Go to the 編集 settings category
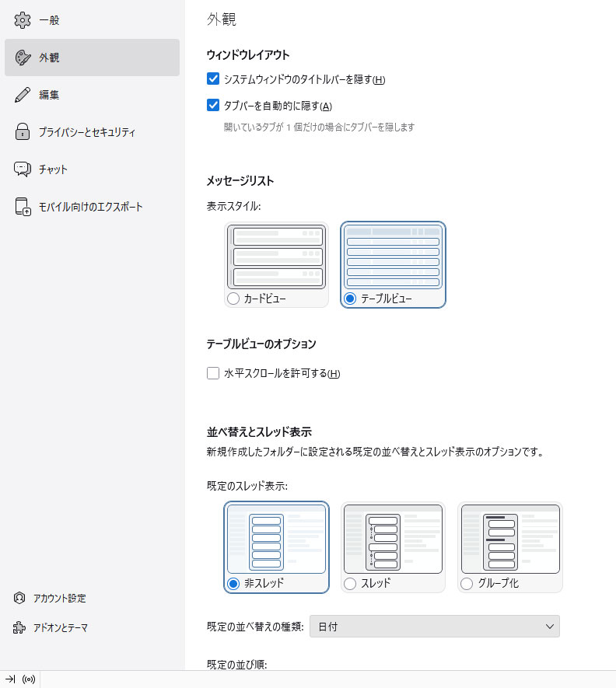 93,95
